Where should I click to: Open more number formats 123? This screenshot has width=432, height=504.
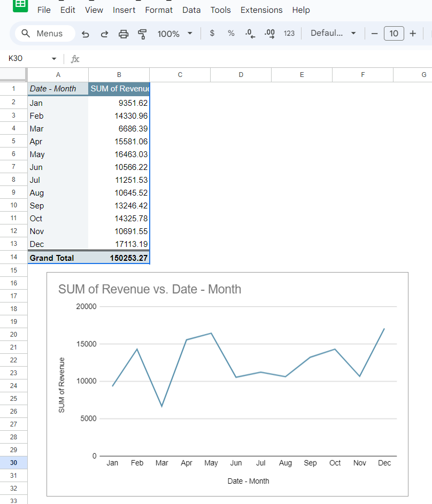pos(289,34)
